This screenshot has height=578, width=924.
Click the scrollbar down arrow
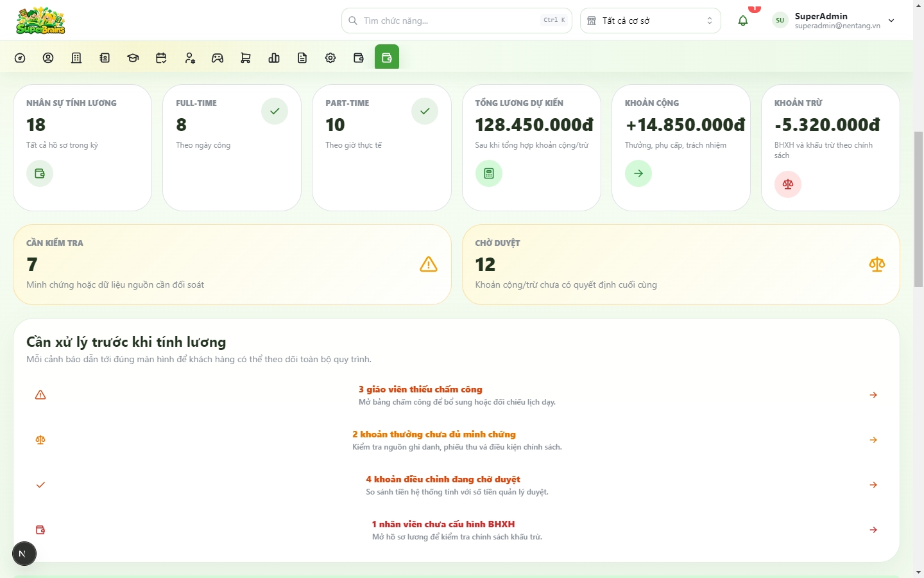[918, 572]
